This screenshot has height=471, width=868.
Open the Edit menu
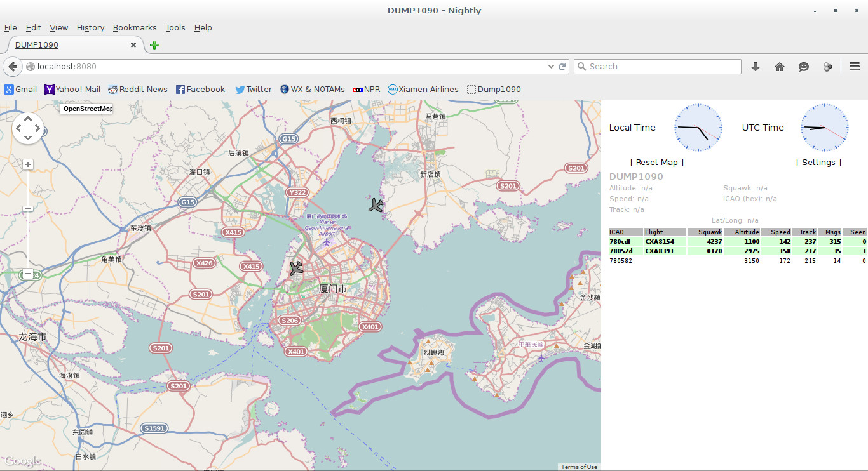point(33,28)
